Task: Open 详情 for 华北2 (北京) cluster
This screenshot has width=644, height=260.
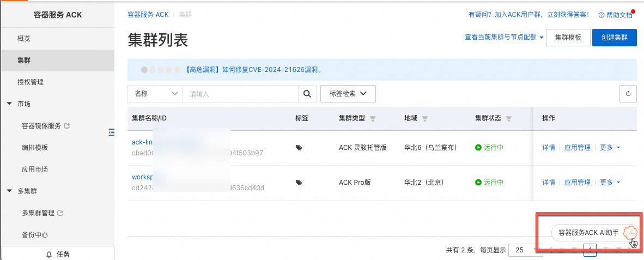Action: (549, 183)
